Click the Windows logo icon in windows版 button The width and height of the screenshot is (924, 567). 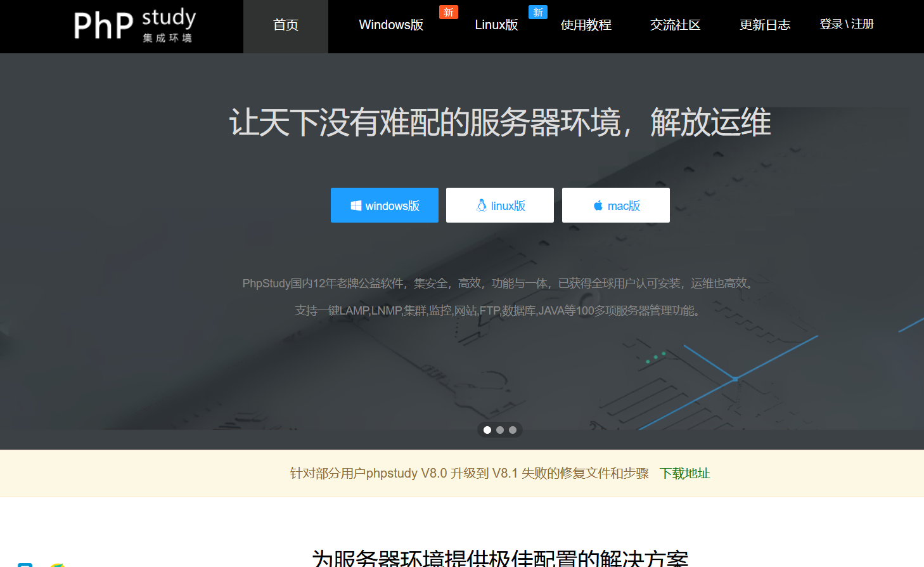point(356,205)
